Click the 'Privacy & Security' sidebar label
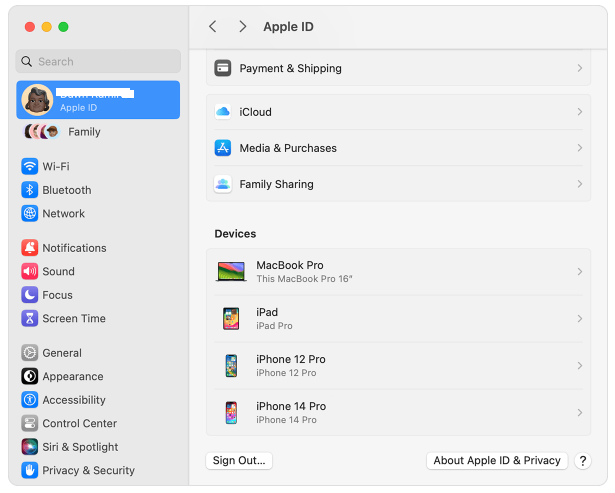This screenshot has height=493, width=615. click(89, 470)
